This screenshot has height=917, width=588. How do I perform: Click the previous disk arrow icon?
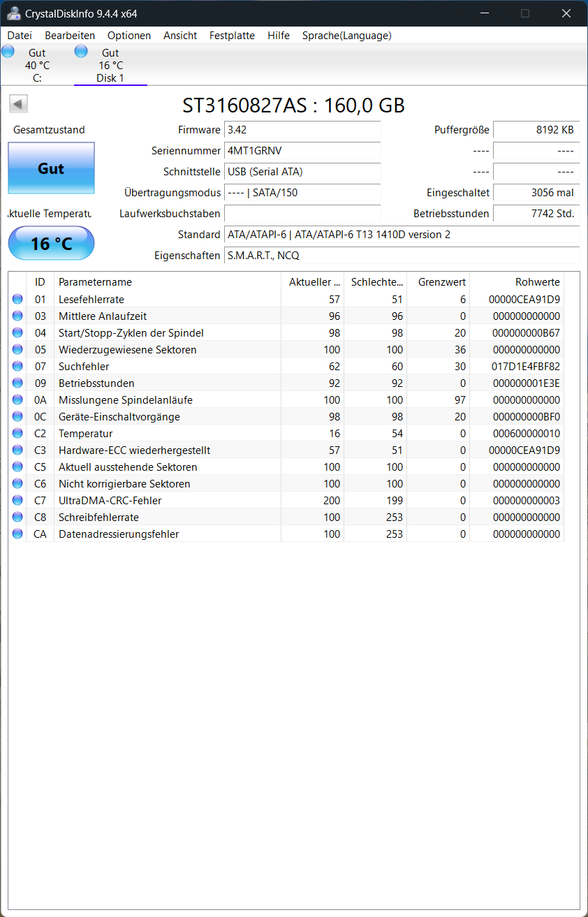tap(18, 104)
